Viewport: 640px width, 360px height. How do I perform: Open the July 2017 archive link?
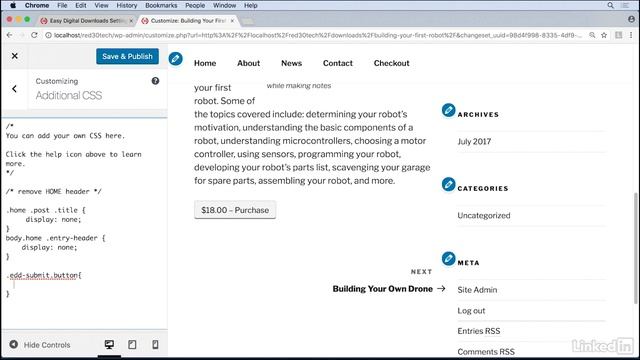tap(474, 142)
